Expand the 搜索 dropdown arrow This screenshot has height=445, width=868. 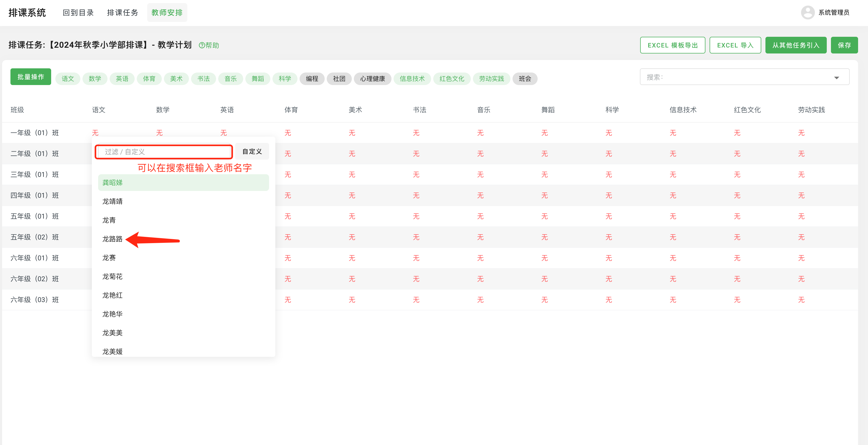pyautogui.click(x=837, y=77)
